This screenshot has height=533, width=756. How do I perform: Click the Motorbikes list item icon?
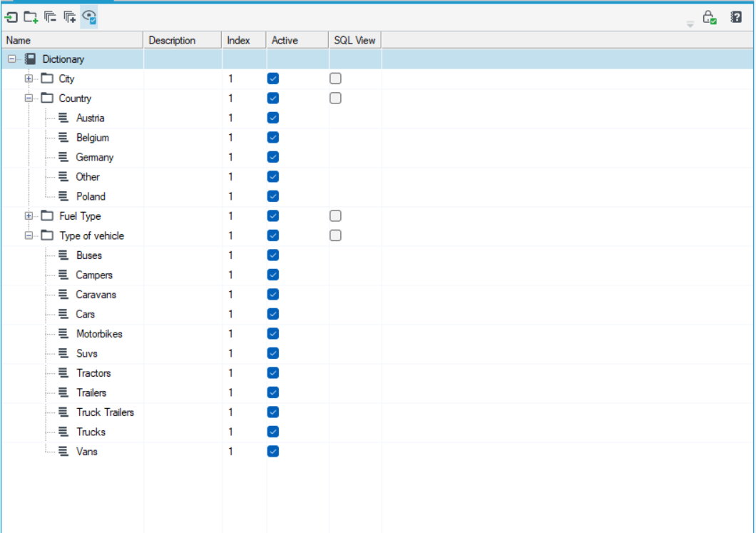pos(63,334)
